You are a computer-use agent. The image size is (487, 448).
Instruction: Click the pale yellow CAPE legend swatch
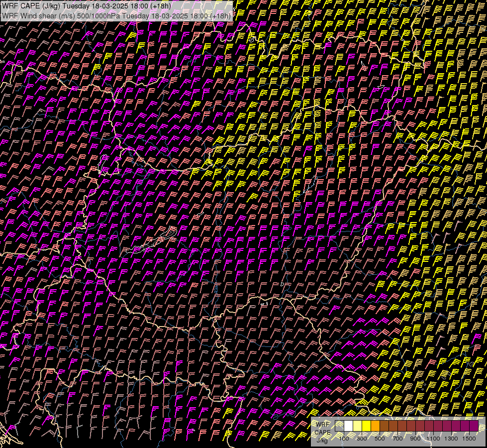(358, 426)
